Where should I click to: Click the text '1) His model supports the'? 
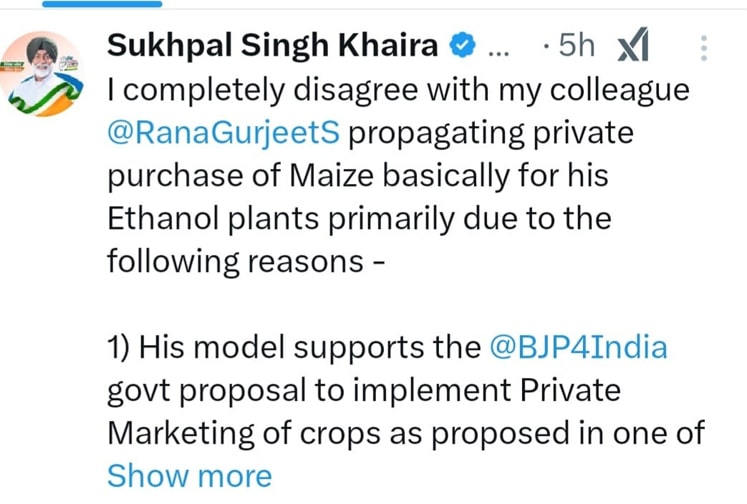pyautogui.click(x=294, y=347)
